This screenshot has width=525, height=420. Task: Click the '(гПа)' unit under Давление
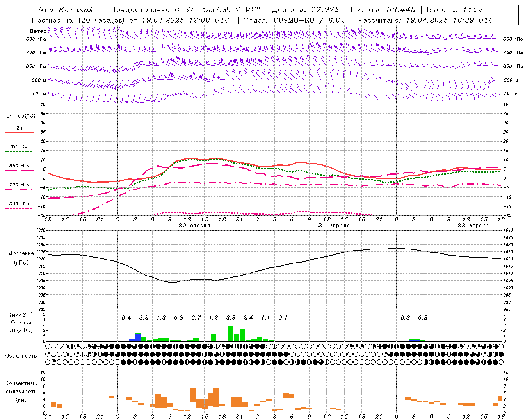coord(21,263)
